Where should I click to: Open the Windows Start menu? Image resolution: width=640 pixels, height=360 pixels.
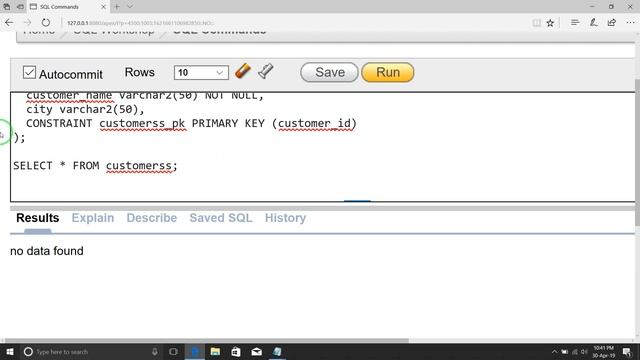click(9, 351)
